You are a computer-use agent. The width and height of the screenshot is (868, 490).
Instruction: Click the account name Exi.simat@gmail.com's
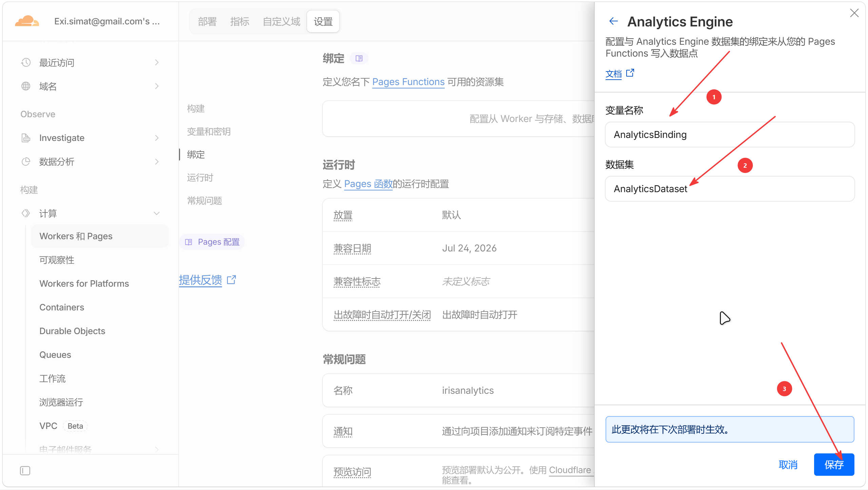click(107, 21)
